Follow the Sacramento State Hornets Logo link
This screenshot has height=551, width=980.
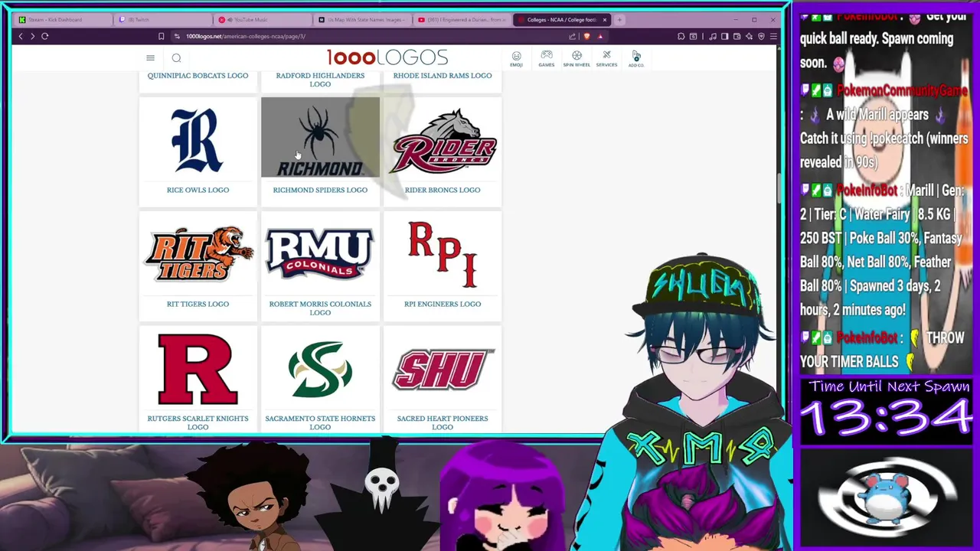tap(320, 422)
